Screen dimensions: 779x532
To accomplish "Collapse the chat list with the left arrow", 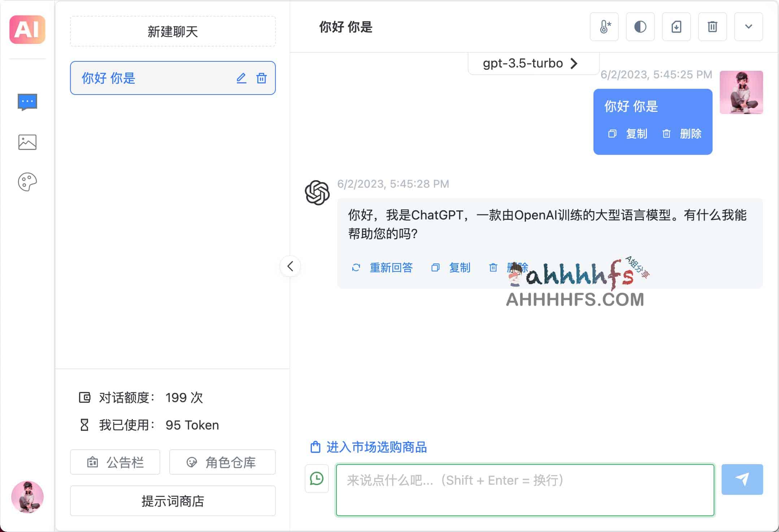I will 290,266.
